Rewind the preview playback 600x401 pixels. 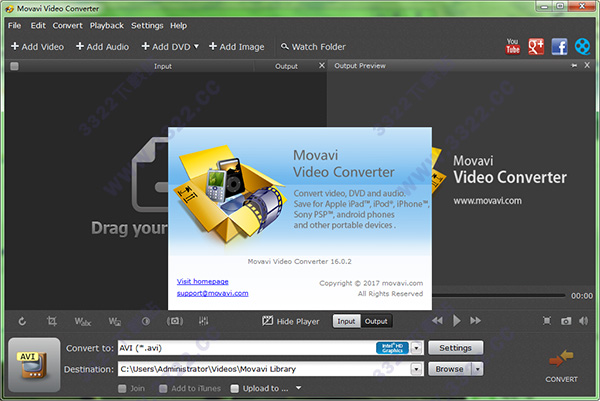click(x=437, y=321)
